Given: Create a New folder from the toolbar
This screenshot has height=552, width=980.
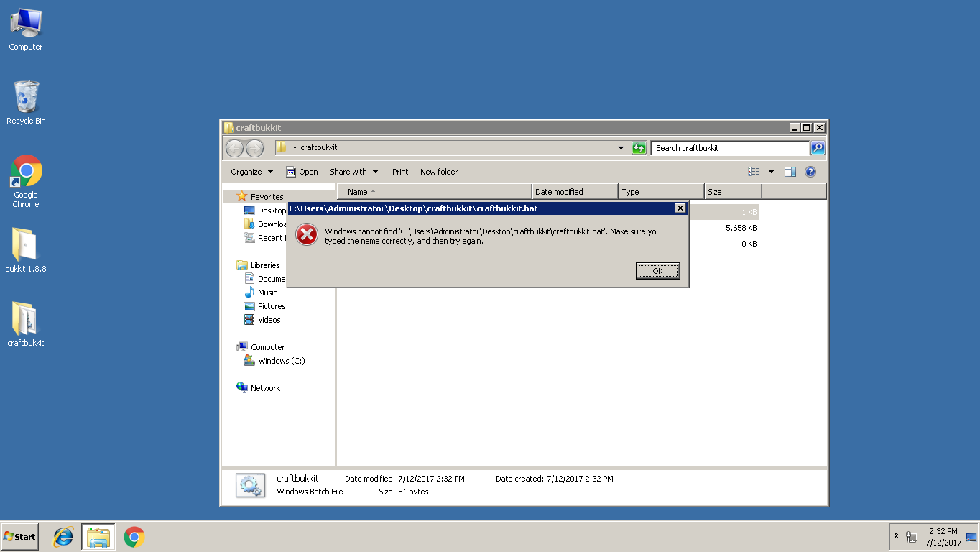Looking at the screenshot, I should pyautogui.click(x=439, y=172).
